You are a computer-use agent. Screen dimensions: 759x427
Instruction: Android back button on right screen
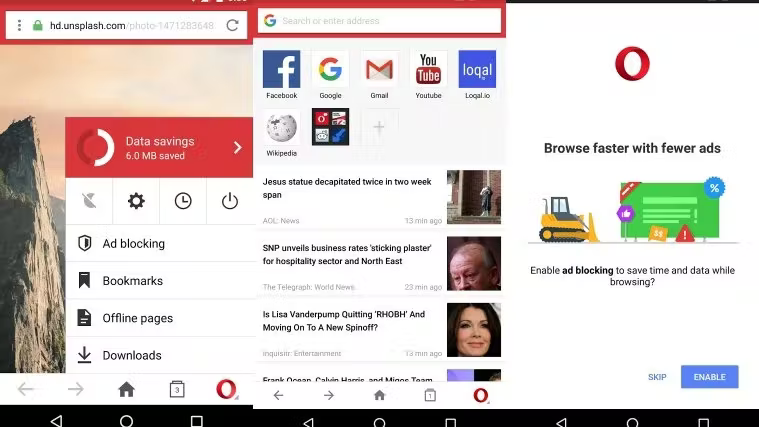(x=562, y=423)
